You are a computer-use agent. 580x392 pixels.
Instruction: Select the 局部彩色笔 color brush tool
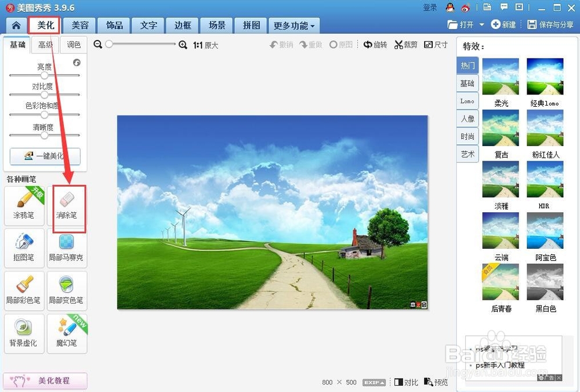[24, 291]
